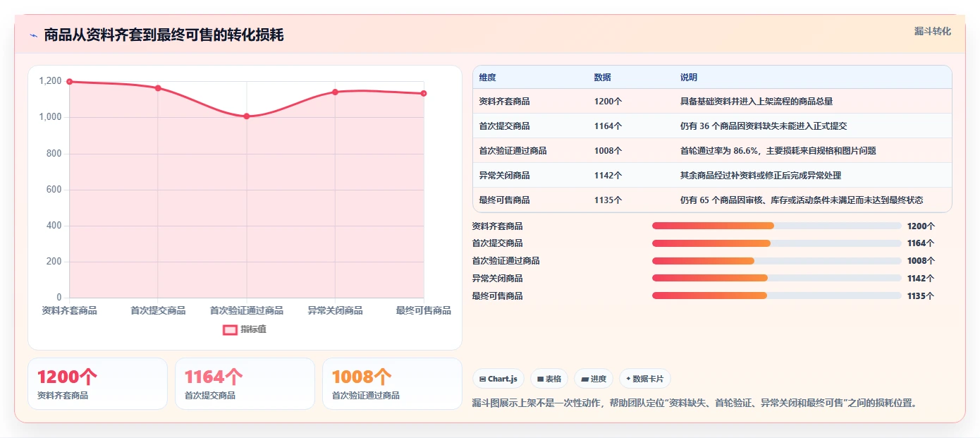Screen dimensions: 980x438
Task: Click the 600 y-axis label
Action: pos(54,189)
